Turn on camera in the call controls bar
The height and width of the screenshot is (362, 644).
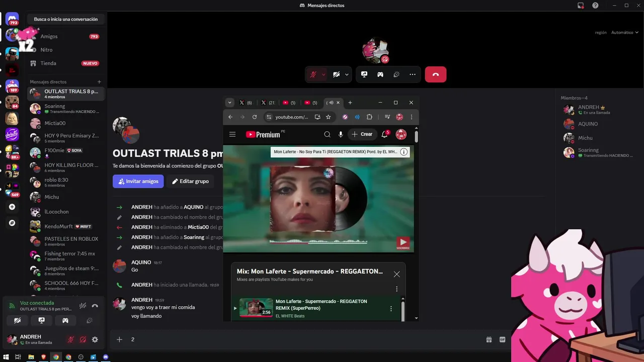(336, 74)
